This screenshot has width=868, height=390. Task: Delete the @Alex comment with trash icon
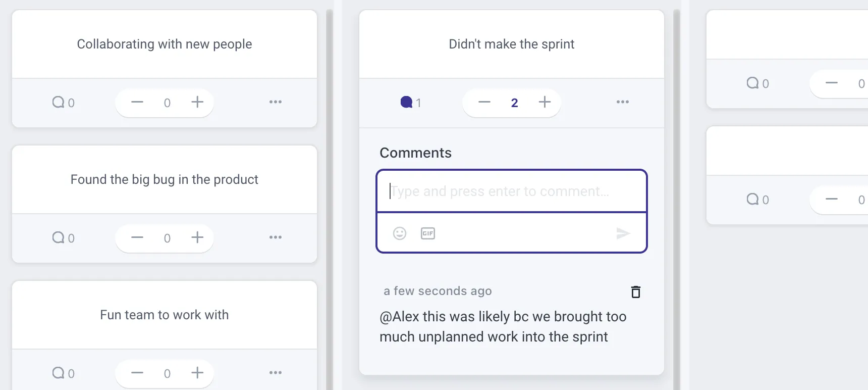(x=635, y=292)
